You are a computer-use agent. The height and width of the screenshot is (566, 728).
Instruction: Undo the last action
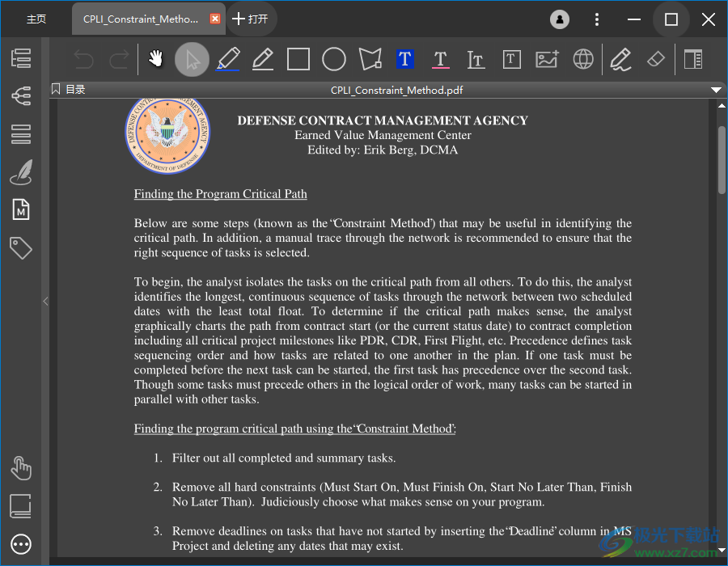84,60
